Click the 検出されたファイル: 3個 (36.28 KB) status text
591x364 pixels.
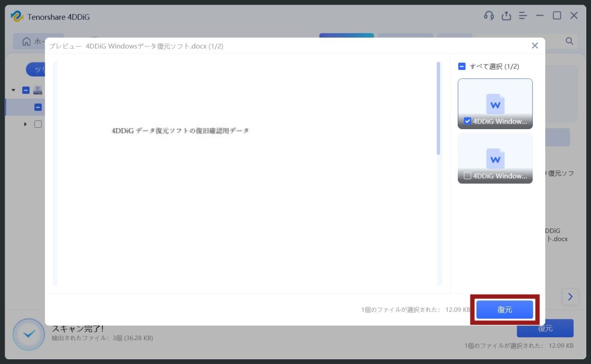(103, 338)
